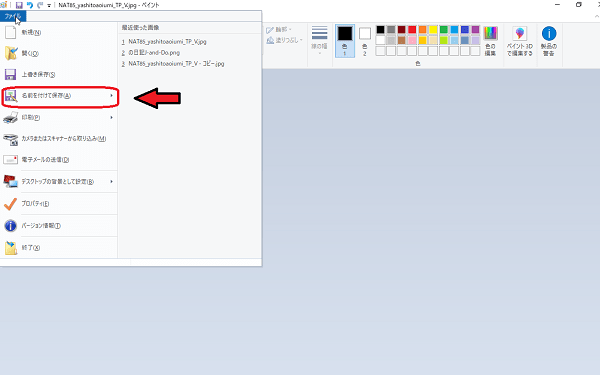This screenshot has height=375, width=600.
Task: Choose 印刷(P) in the File menu
Action: pyautogui.click(x=59, y=118)
